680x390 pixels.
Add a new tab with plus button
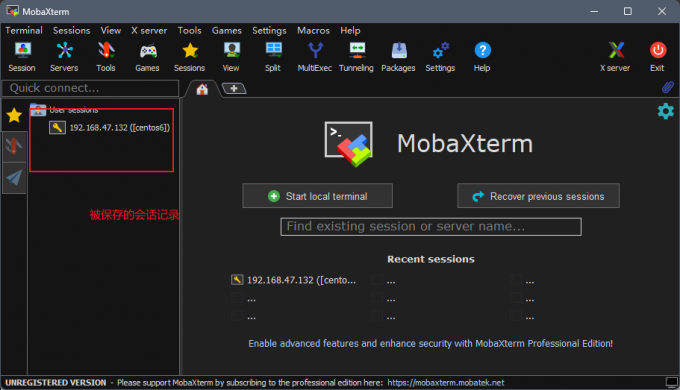234,88
